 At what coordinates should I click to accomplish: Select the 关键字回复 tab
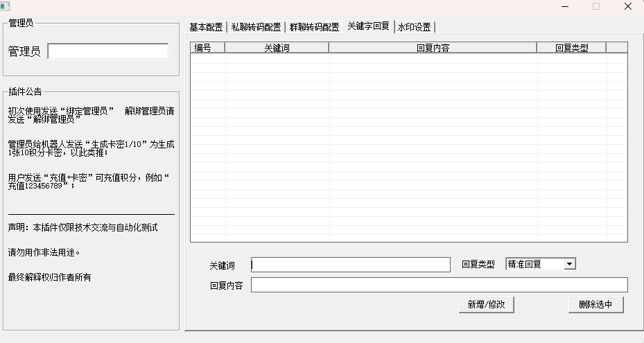point(368,26)
